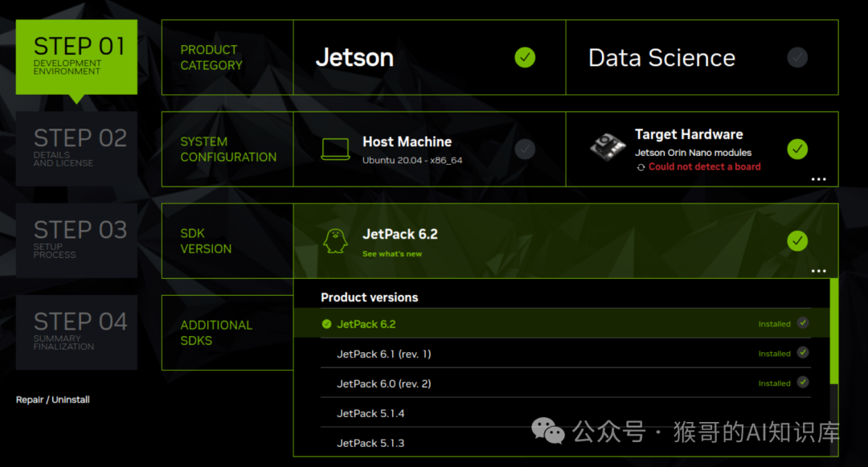Click the JetPack Linux penguin icon
This screenshot has height=467, width=868.
pyautogui.click(x=335, y=241)
